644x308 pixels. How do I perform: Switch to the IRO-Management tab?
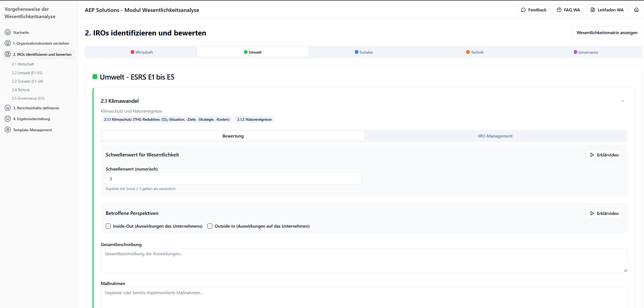point(495,136)
